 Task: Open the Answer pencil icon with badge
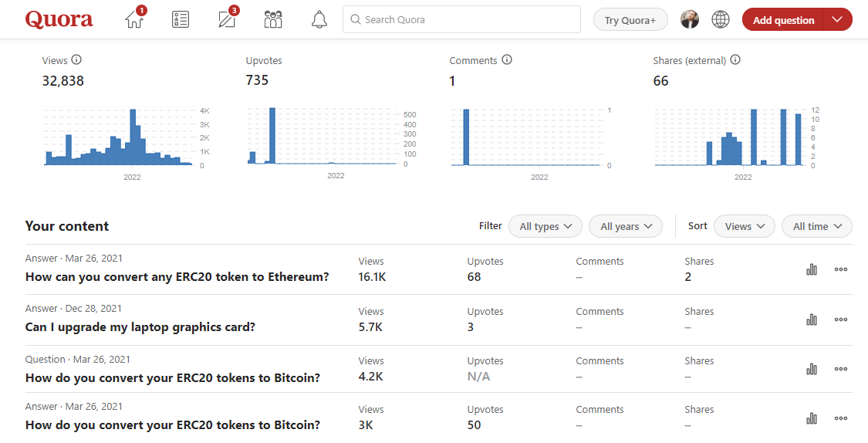[227, 20]
